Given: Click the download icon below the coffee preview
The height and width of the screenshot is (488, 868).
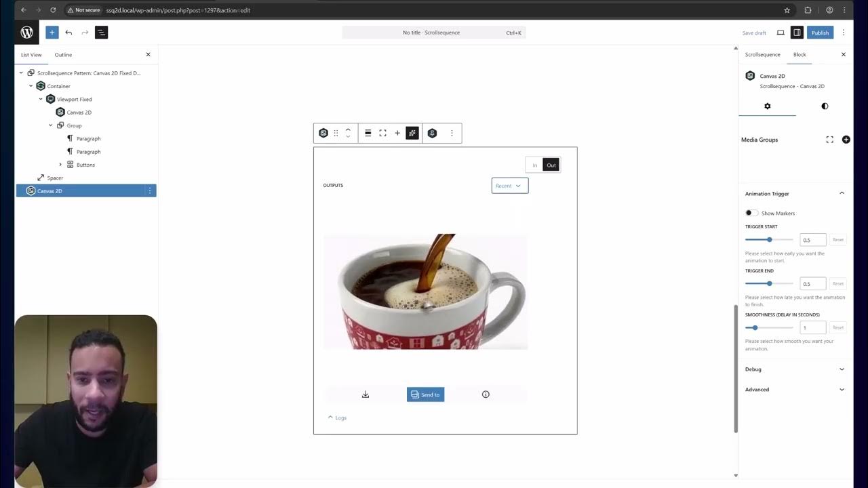Looking at the screenshot, I should [x=366, y=394].
